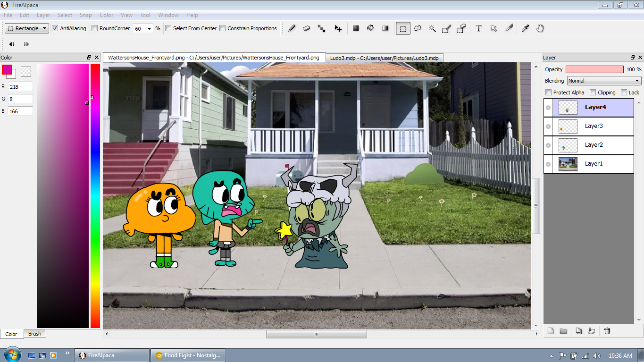Select the Dot tool
The height and width of the screenshot is (362, 644).
coord(321,28)
